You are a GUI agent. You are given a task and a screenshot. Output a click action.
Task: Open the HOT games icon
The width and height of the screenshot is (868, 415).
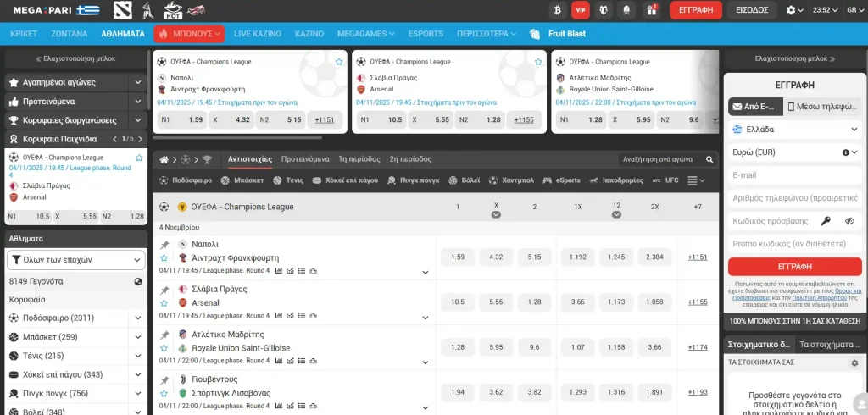(173, 10)
